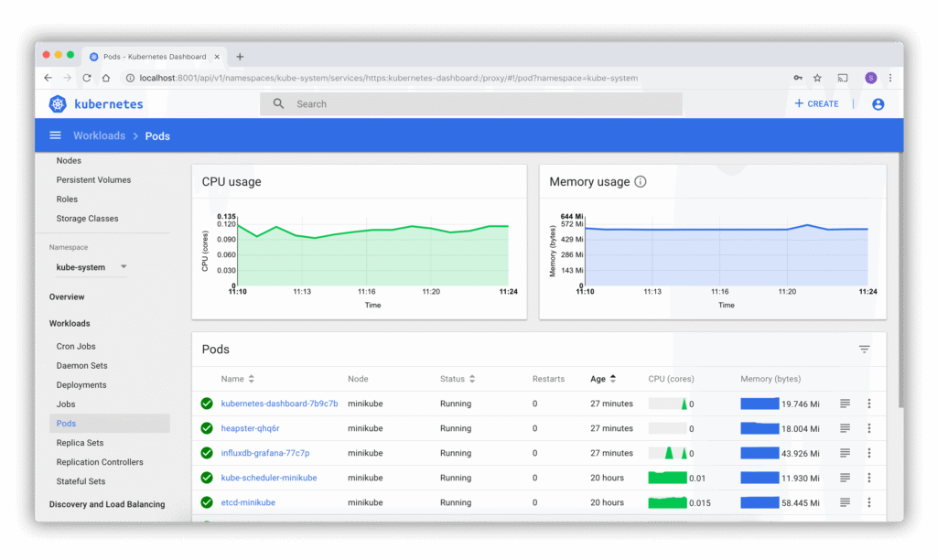Show Memory usage info icon

tap(640, 182)
